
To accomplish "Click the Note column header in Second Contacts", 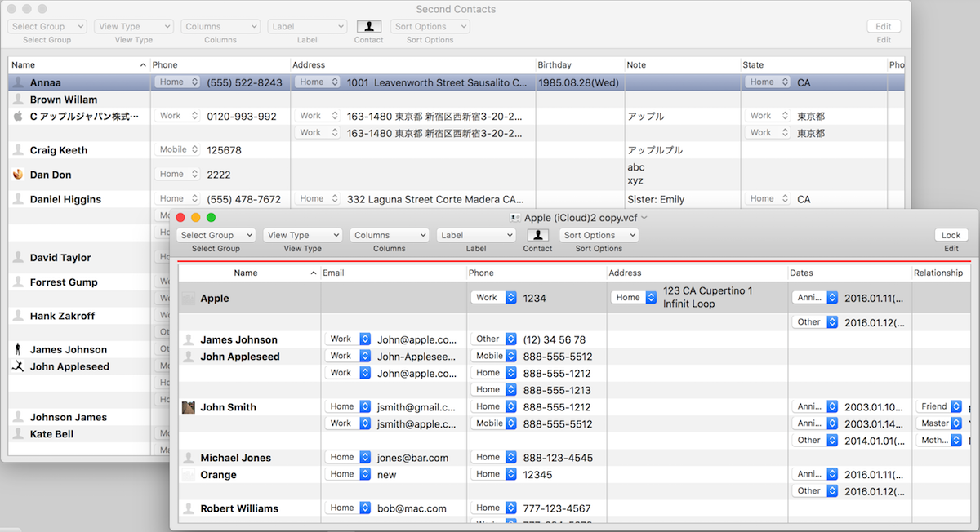I will (682, 64).
